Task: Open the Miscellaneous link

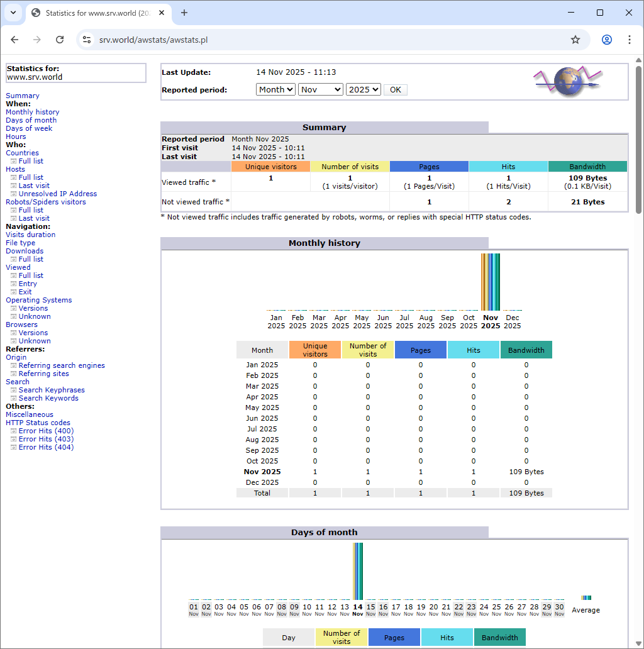Action: (30, 414)
